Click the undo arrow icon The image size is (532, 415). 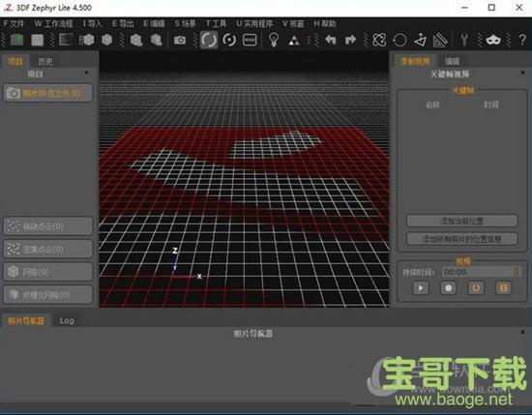[330, 40]
